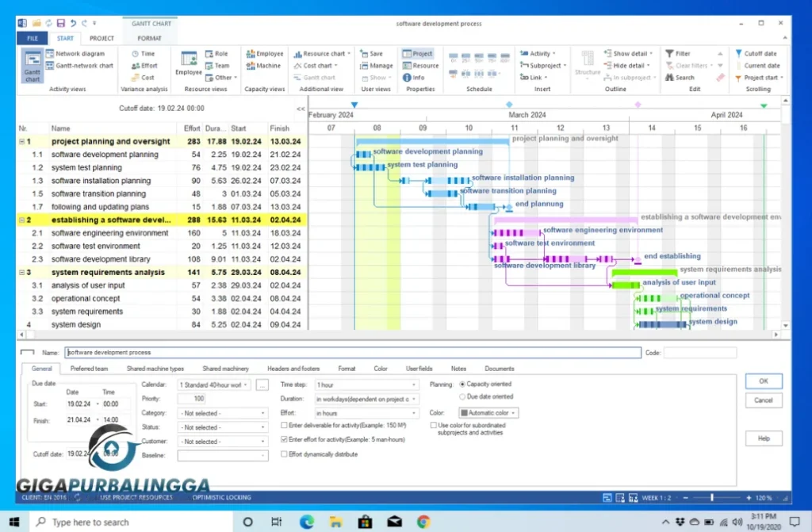Image resolution: width=812 pixels, height=532 pixels.
Task: Uncheck Enter effort for activity option
Action: (x=284, y=439)
